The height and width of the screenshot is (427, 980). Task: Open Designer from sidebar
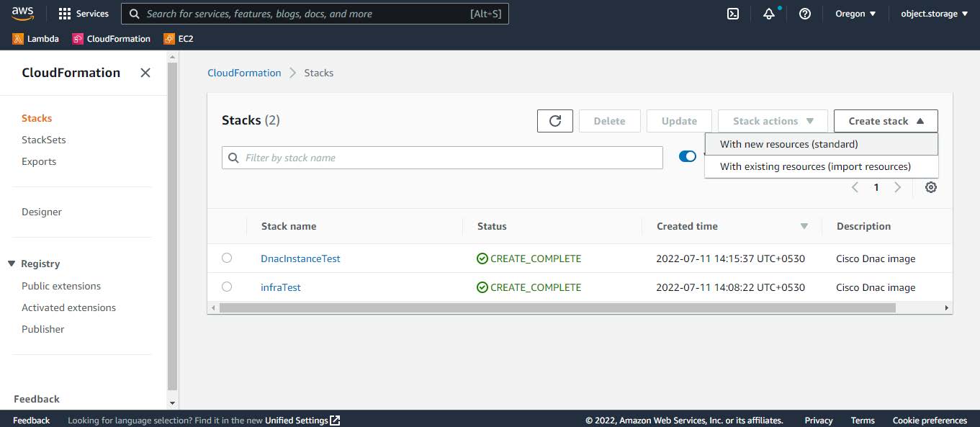tap(42, 212)
